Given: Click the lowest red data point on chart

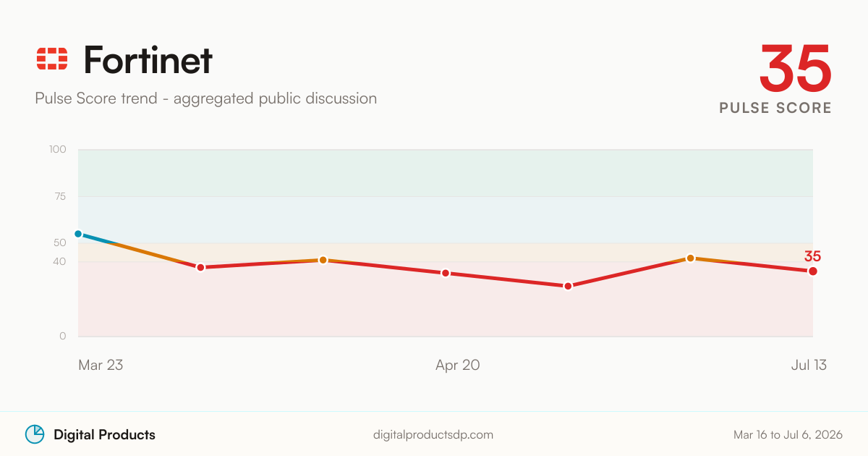Looking at the screenshot, I should tap(568, 286).
